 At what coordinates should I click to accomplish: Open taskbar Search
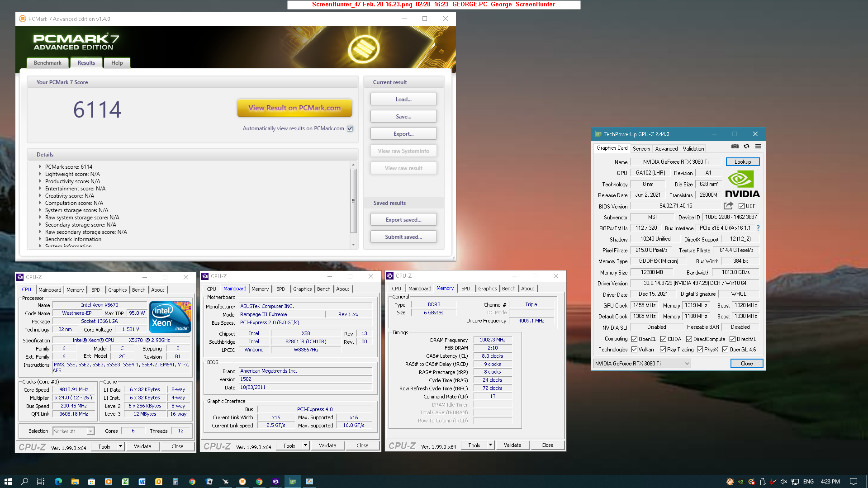click(24, 482)
